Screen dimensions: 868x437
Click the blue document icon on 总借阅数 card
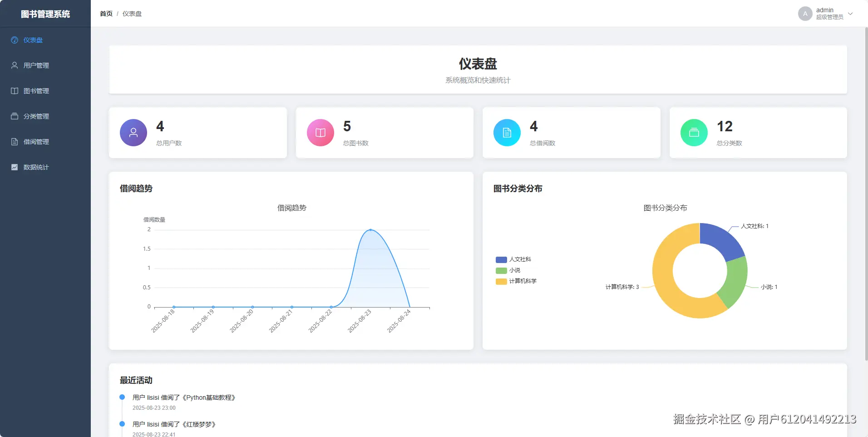507,133
